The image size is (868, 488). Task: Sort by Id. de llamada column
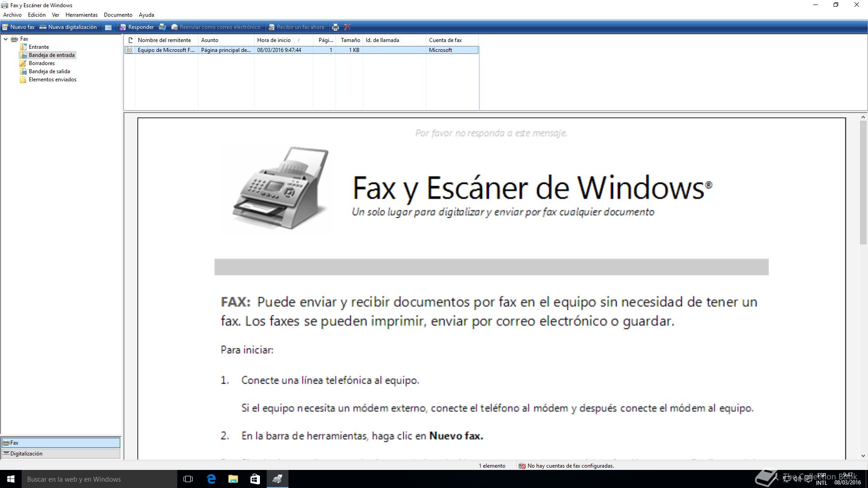pos(394,40)
